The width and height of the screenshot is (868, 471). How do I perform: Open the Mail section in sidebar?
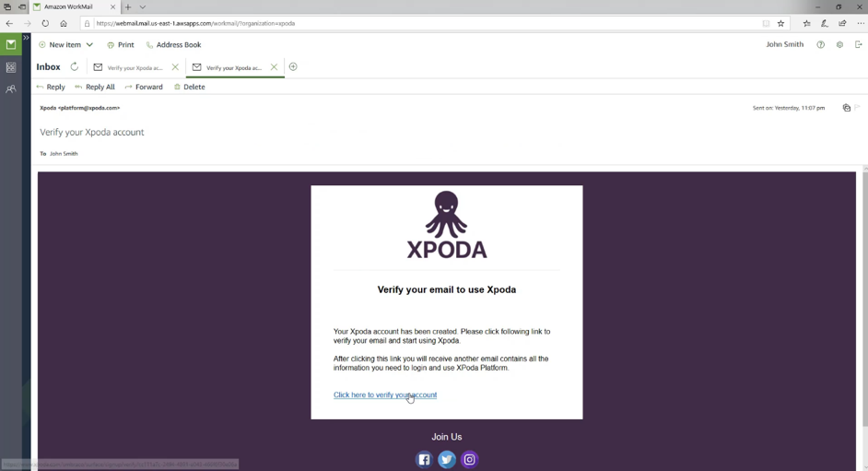pyautogui.click(x=10, y=44)
